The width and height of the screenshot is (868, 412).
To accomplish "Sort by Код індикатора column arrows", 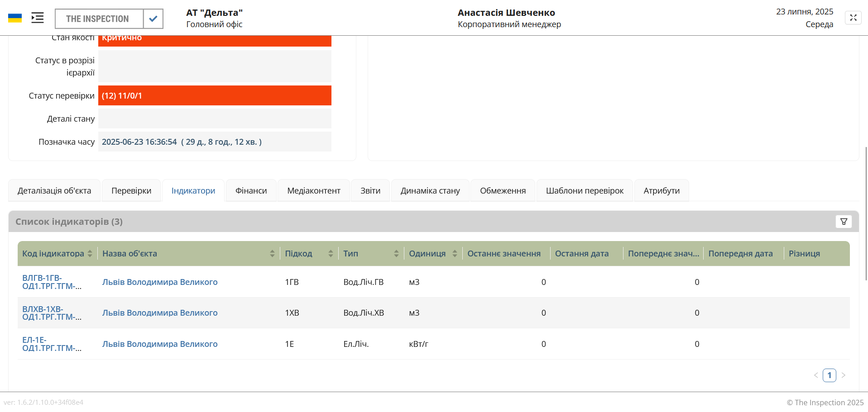I will point(90,254).
